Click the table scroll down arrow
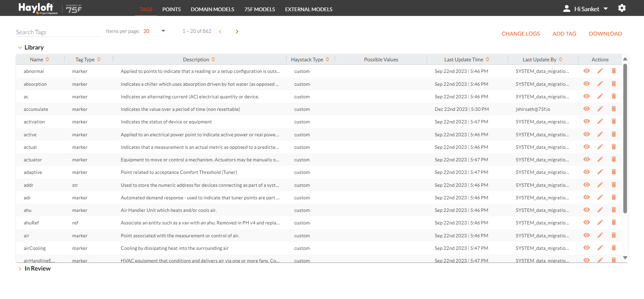The height and width of the screenshot is (299, 644). [x=625, y=258]
